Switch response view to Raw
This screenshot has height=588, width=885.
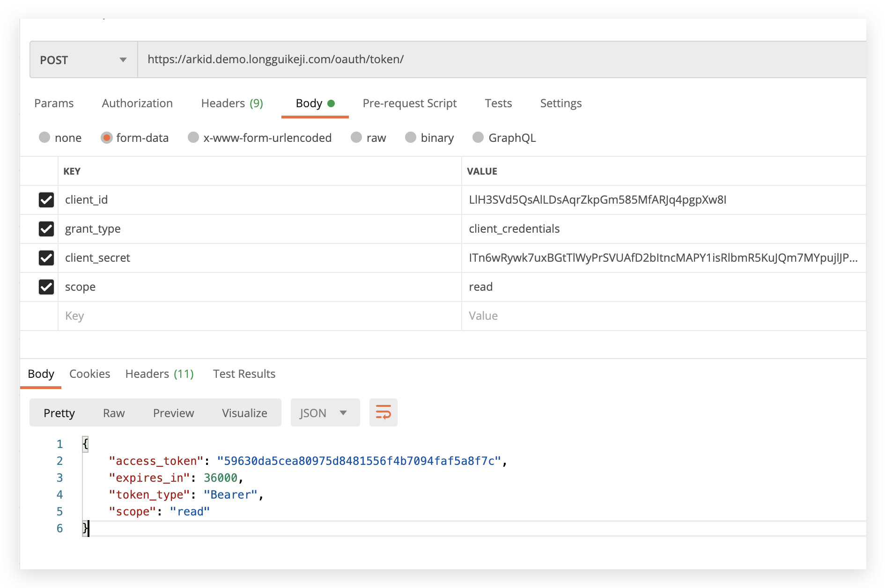[x=114, y=413]
